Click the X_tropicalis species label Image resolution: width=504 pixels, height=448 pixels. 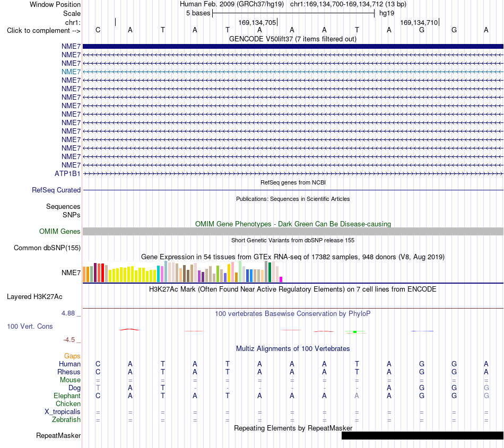[63, 412]
